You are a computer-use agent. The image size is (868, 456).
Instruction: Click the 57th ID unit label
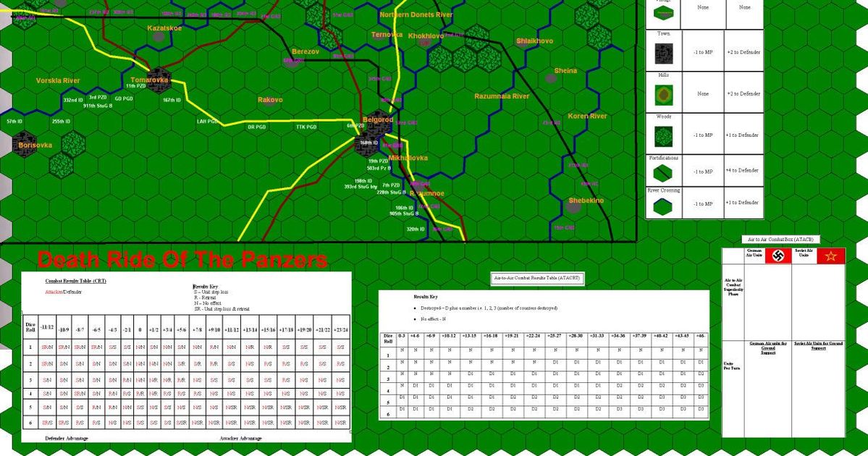tap(15, 121)
